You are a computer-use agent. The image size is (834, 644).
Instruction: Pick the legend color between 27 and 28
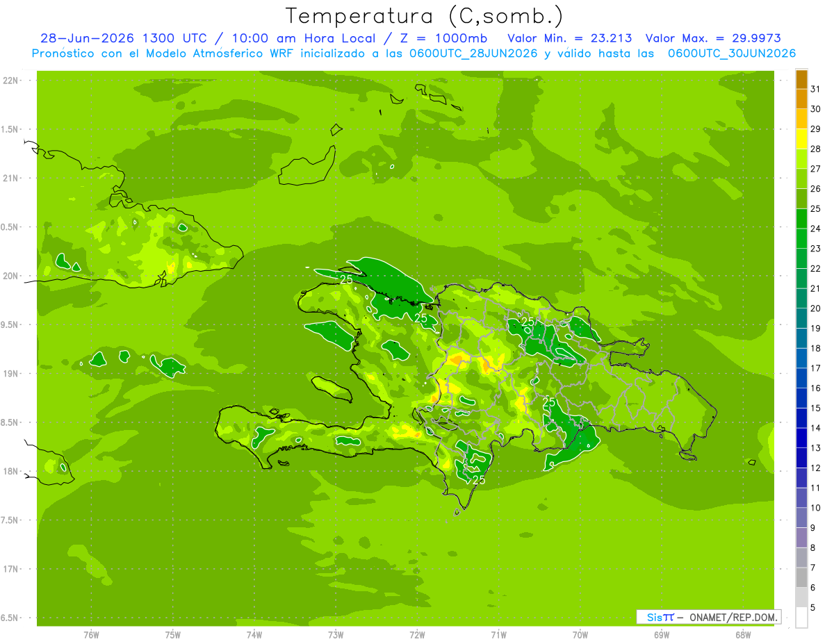pos(801,159)
